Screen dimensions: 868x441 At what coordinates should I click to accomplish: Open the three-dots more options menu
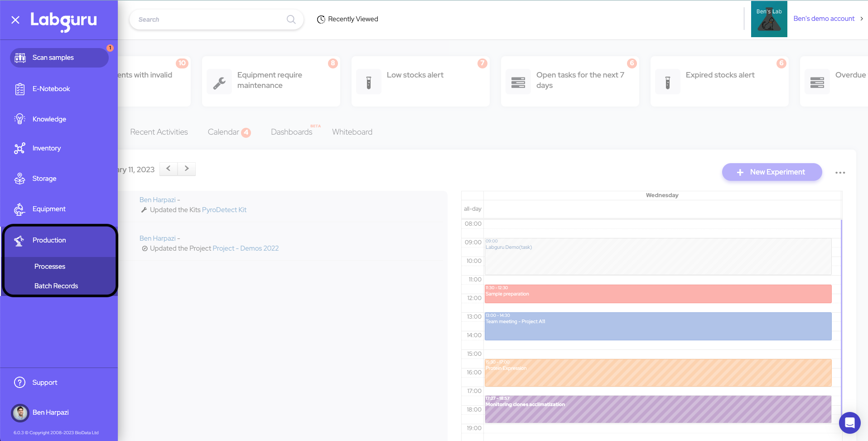[840, 173]
